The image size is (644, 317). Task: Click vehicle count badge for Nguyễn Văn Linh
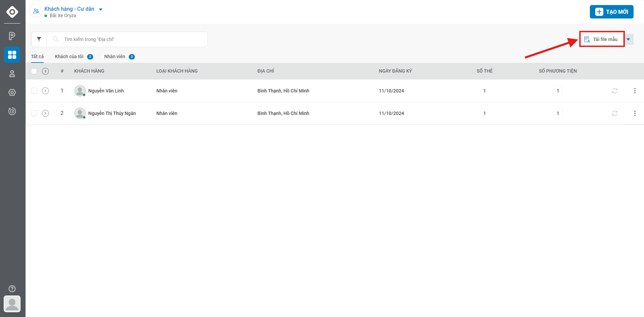pos(558,91)
